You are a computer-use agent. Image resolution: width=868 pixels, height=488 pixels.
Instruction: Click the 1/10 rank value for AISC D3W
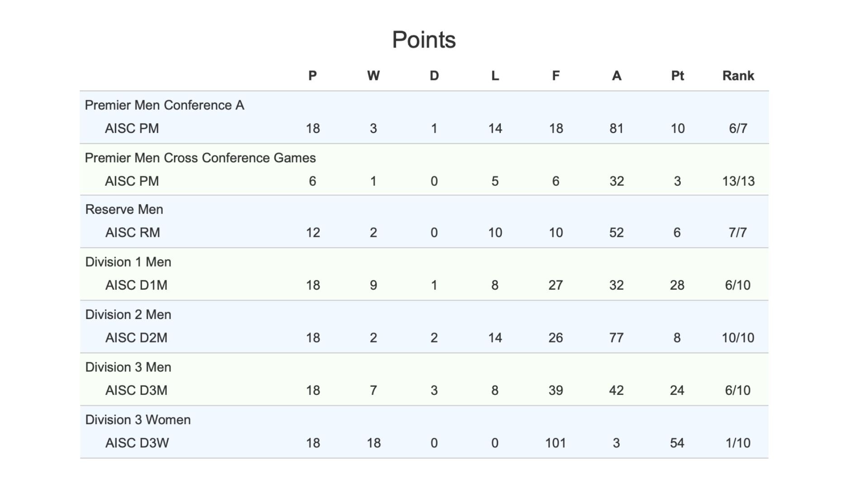[x=738, y=443]
